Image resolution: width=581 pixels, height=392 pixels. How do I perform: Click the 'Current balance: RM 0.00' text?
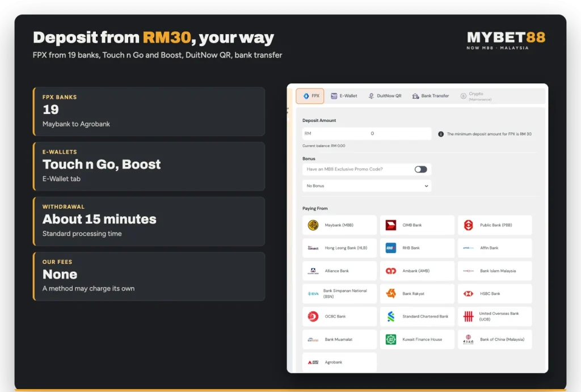pyautogui.click(x=323, y=146)
